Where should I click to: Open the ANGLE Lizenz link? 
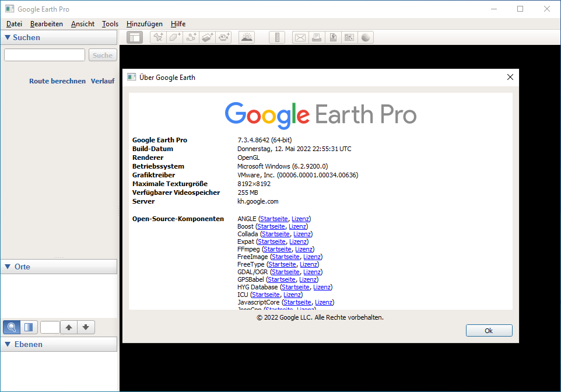click(300, 219)
